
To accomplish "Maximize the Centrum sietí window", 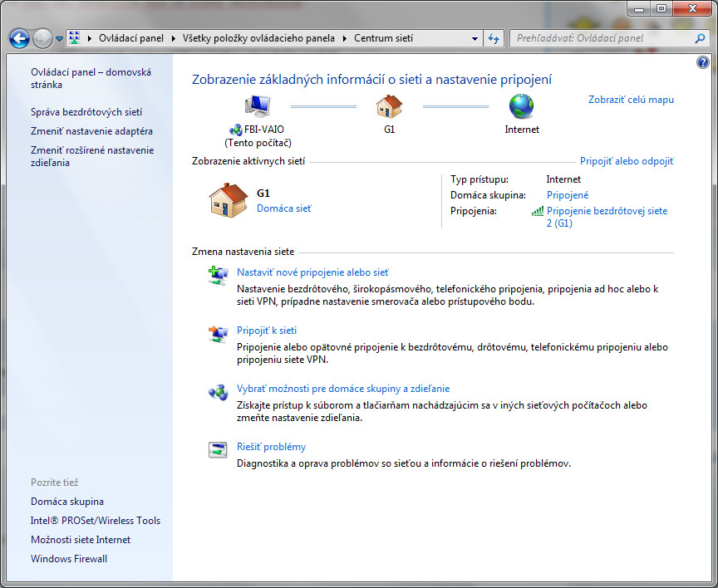I will [x=661, y=8].
